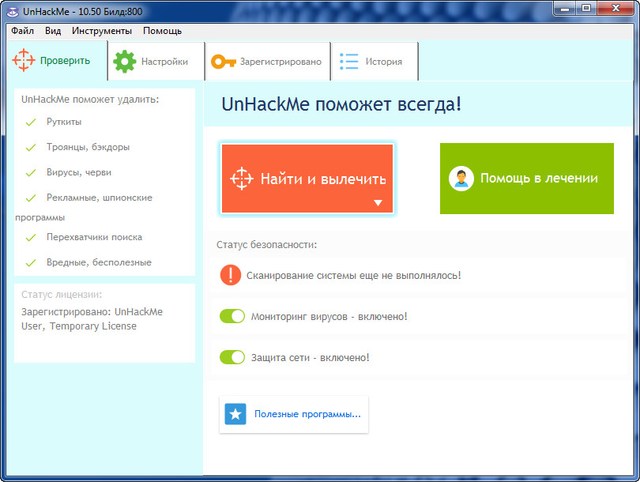640x482 pixels.
Task: Click the red exclamation warning icon
Action: point(231,275)
